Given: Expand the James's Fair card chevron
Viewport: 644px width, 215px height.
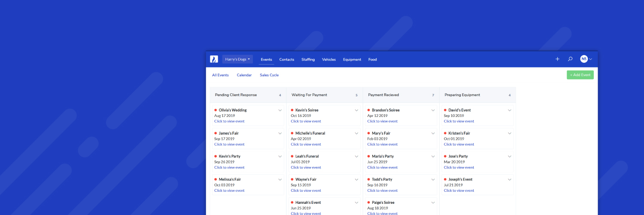Looking at the screenshot, I should 280,133.
